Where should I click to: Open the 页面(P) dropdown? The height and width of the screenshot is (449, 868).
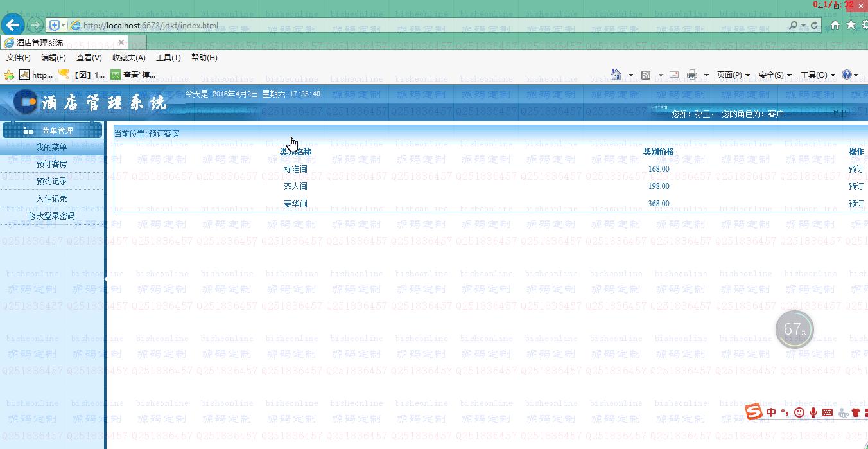coord(733,75)
